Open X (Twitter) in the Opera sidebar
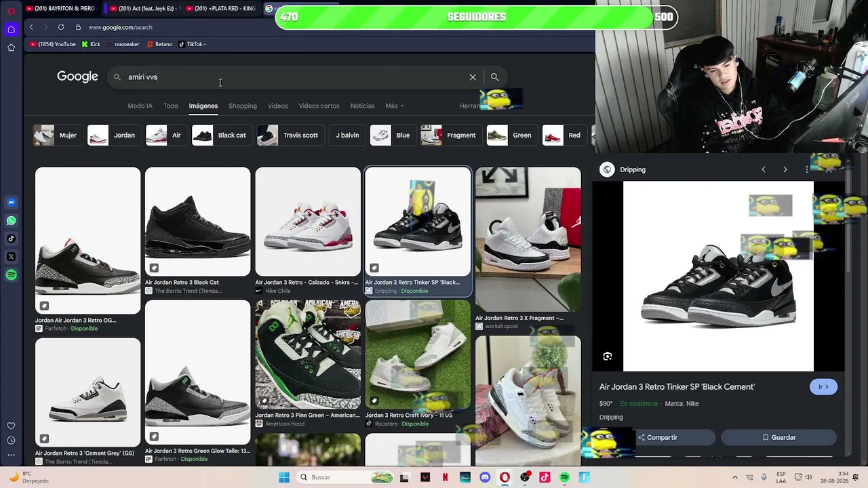Viewport: 868px width, 488px height. (11, 257)
